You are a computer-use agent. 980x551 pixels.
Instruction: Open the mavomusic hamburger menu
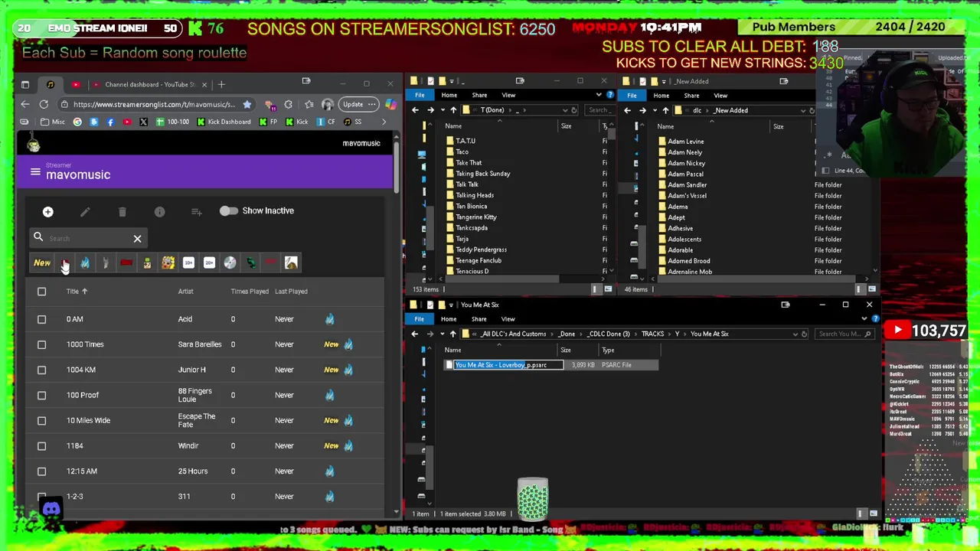(35, 172)
